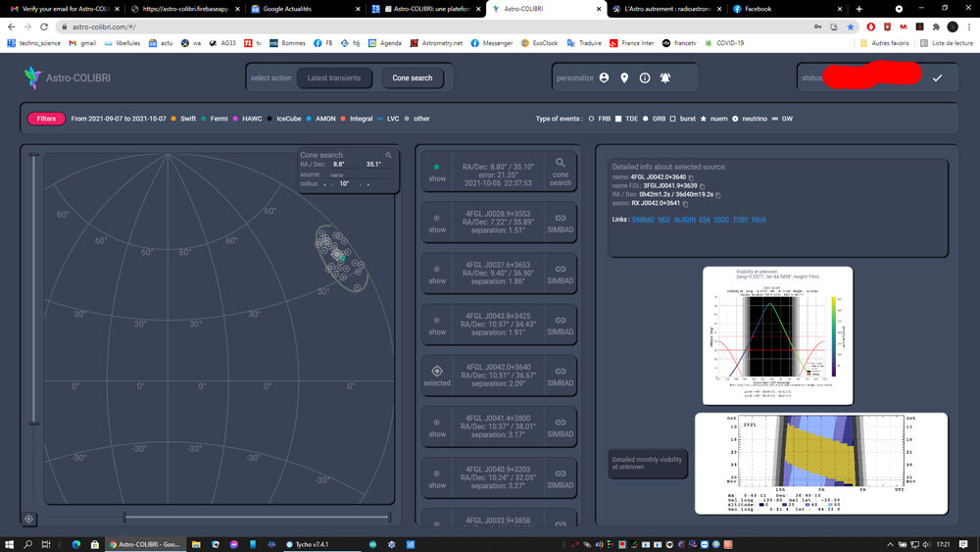This screenshot has width=980, height=552.
Task: Open SIMBAD link for 4FGL J0028.9+3553
Action: 560,223
